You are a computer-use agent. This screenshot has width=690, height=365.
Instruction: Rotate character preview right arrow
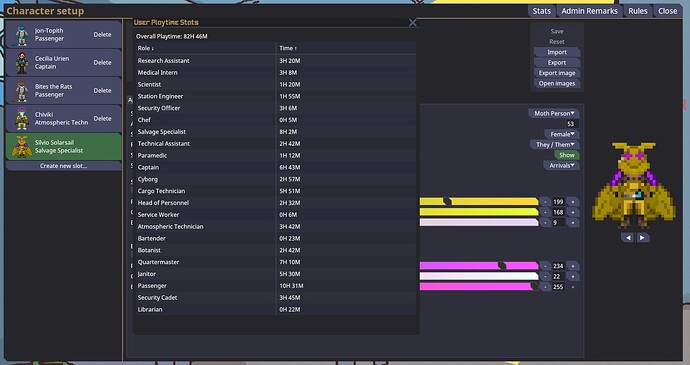(642, 237)
